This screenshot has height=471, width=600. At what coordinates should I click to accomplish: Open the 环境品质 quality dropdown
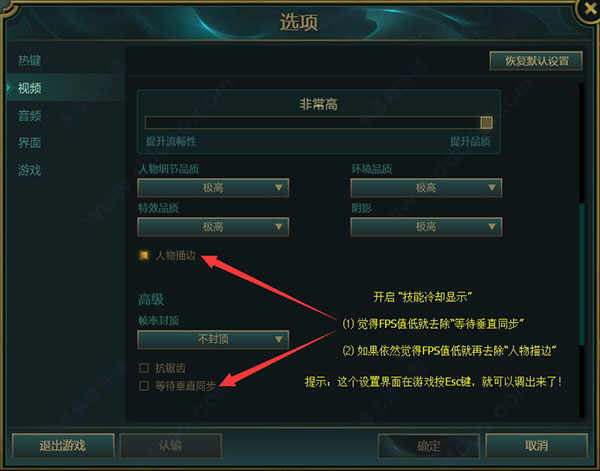(426, 187)
